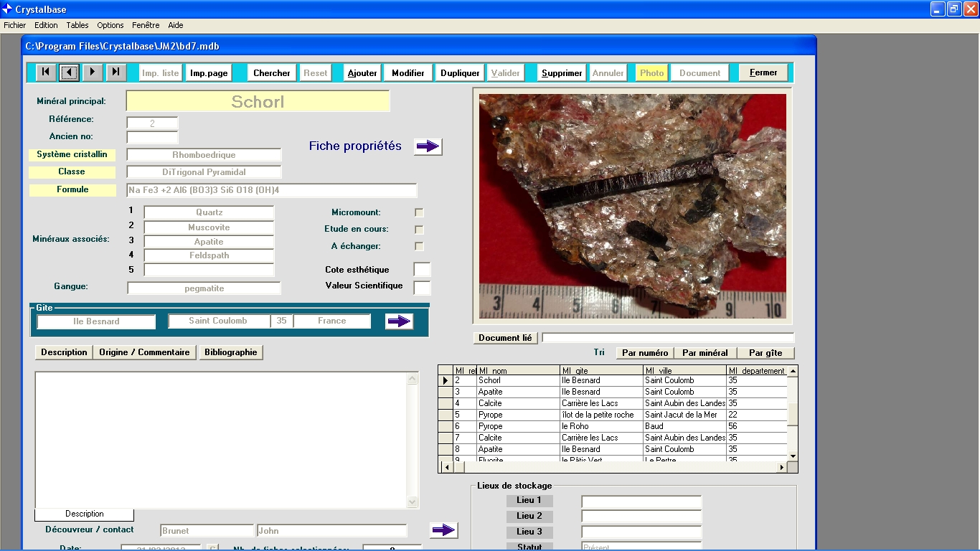This screenshot has width=980, height=551.
Task: Click the arrow next to Découvreur contact
Action: point(443,530)
